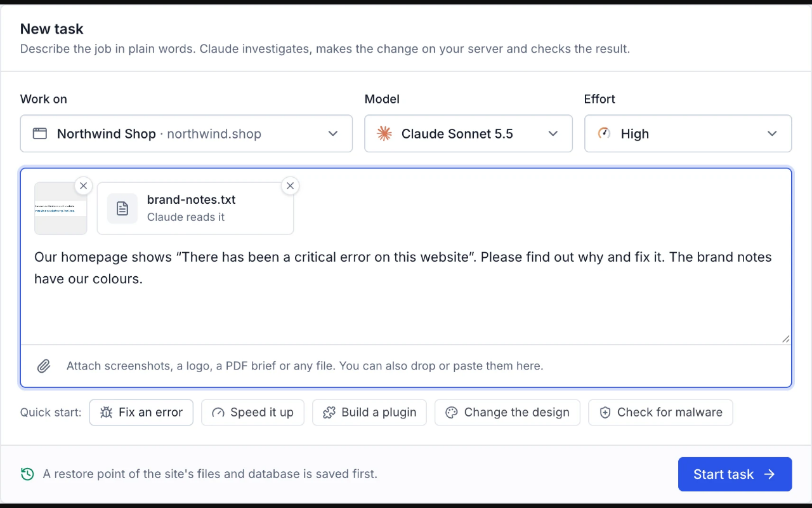
Task: Click the paperclip attach icon
Action: (x=44, y=366)
